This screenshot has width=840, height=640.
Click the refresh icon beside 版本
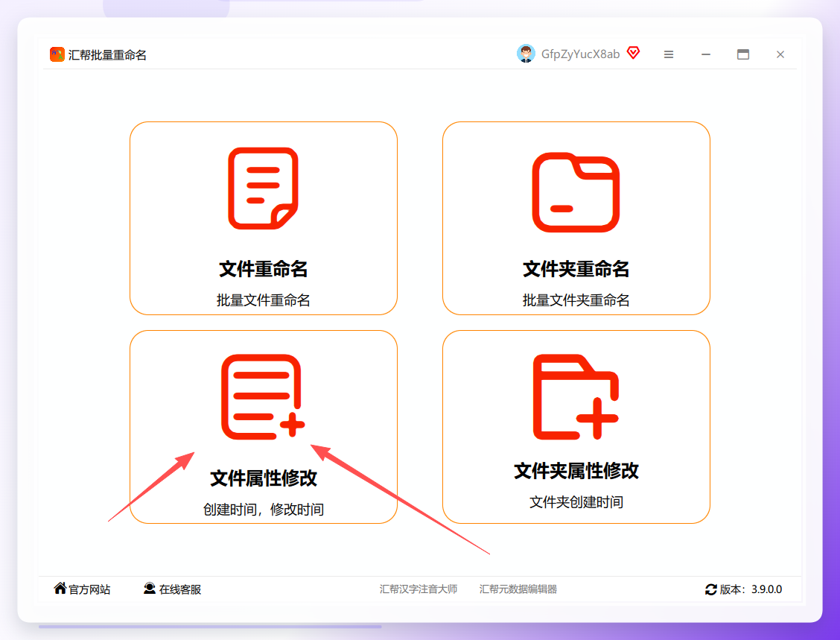(x=711, y=589)
